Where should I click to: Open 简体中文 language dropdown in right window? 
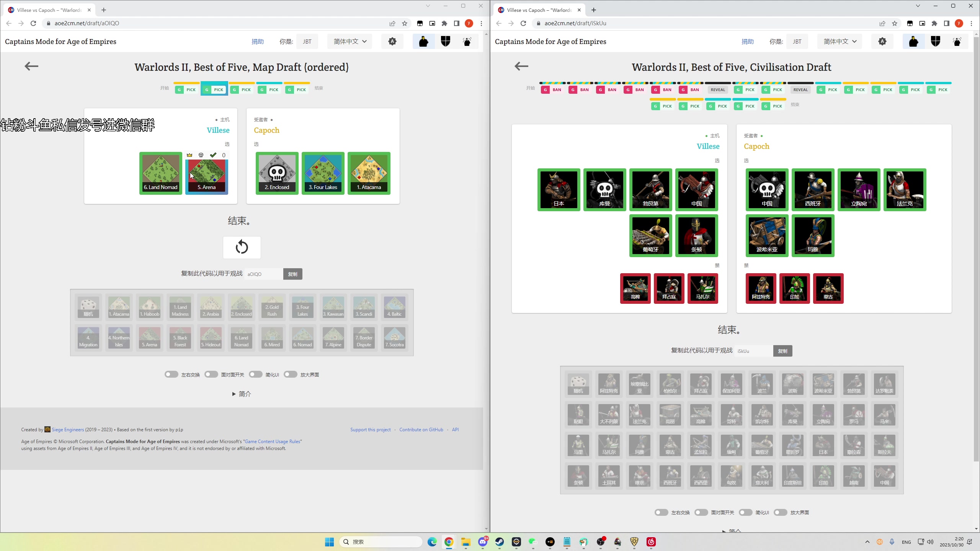click(x=840, y=41)
